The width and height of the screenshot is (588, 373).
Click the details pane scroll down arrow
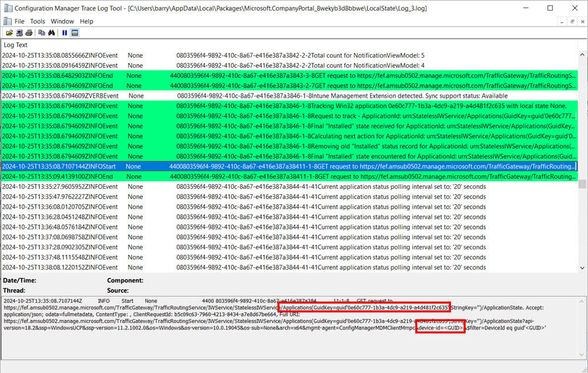[582, 355]
